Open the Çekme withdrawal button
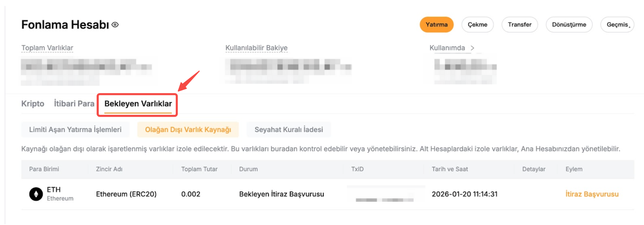Viewport: 644px width, 225px height. coord(477,25)
